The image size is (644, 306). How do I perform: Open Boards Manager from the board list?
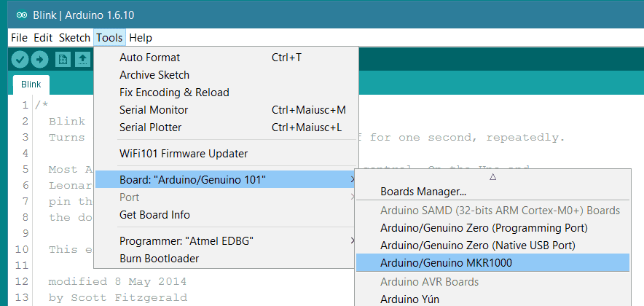[423, 192]
